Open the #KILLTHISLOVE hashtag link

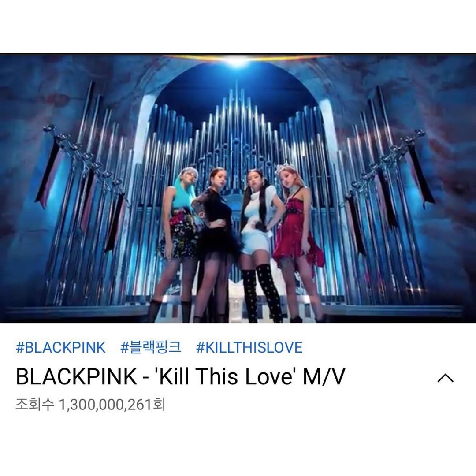point(249,347)
